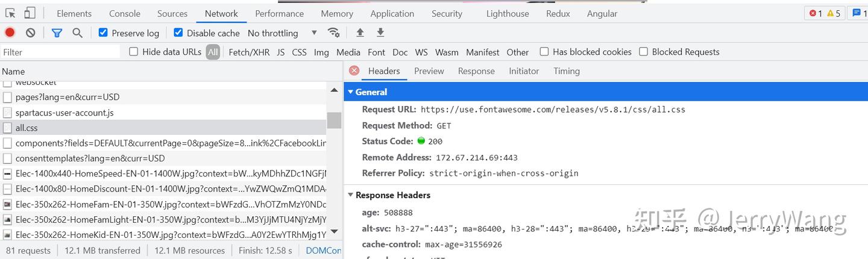868x259 pixels.
Task: Toggle the device toolbar icon
Action: (x=30, y=13)
